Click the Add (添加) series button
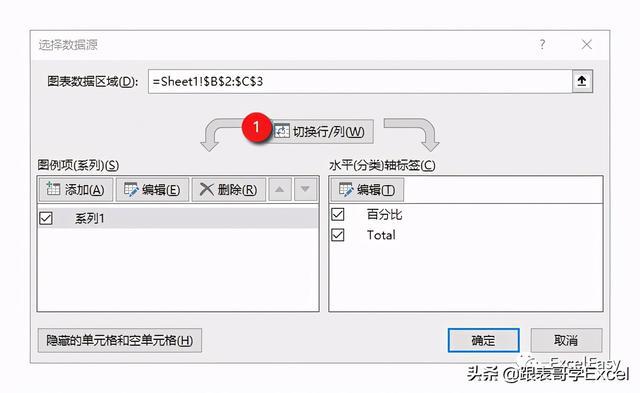Image resolution: width=640 pixels, height=393 pixels. [76, 190]
